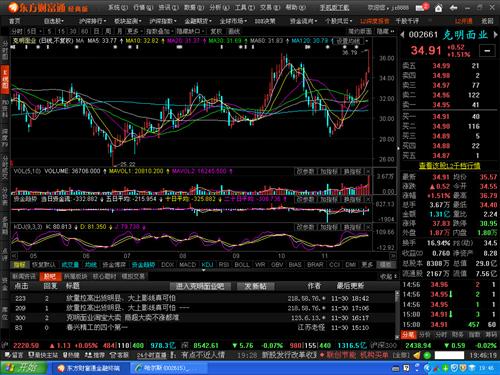Select the BOLL indicator tab
500x375 pixels.
pyautogui.click(x=242, y=265)
